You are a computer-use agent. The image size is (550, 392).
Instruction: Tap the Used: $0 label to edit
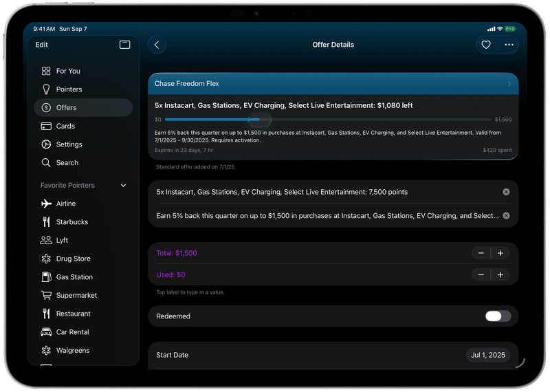170,275
